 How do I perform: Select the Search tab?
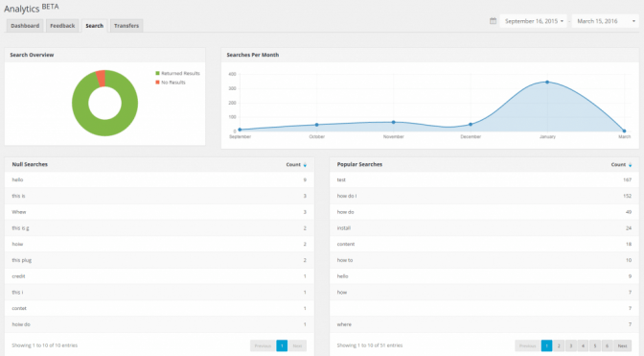point(95,26)
